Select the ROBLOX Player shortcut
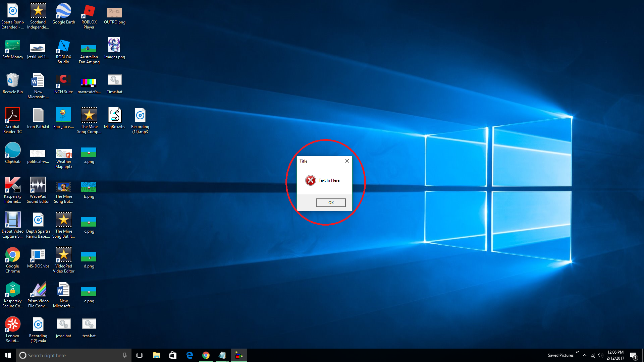The width and height of the screenshot is (644, 362). (89, 16)
